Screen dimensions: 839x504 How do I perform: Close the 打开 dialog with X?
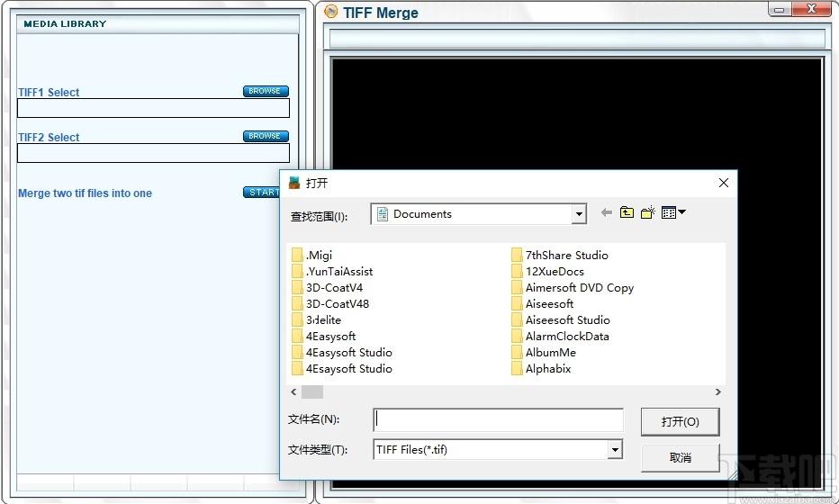(x=724, y=183)
